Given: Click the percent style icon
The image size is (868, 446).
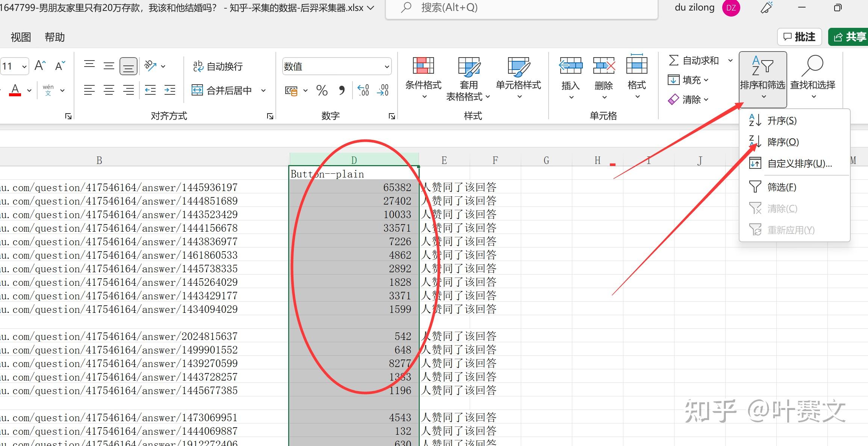Looking at the screenshot, I should pyautogui.click(x=322, y=90).
